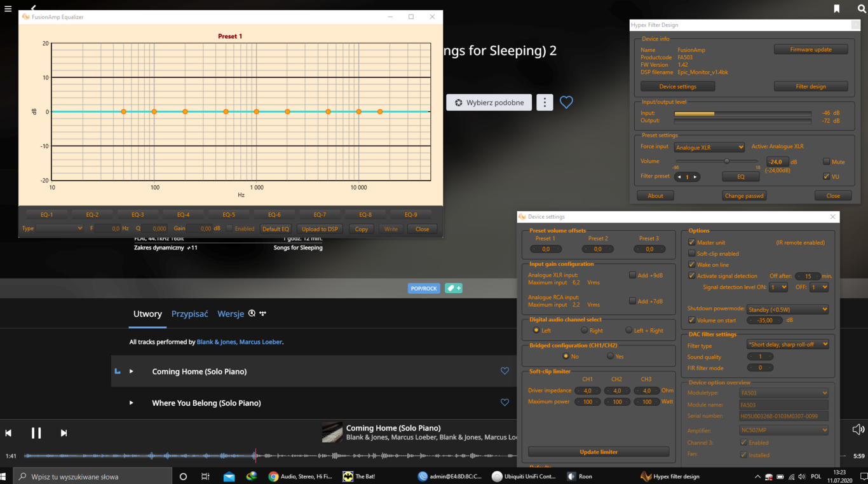This screenshot has width=868, height=484.
Task: Favorite Coming Home track heart
Action: pos(505,371)
